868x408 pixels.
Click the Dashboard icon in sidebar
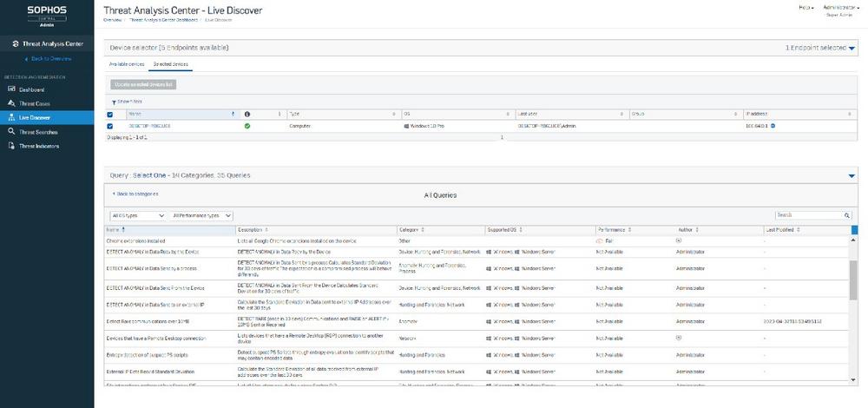coord(12,89)
